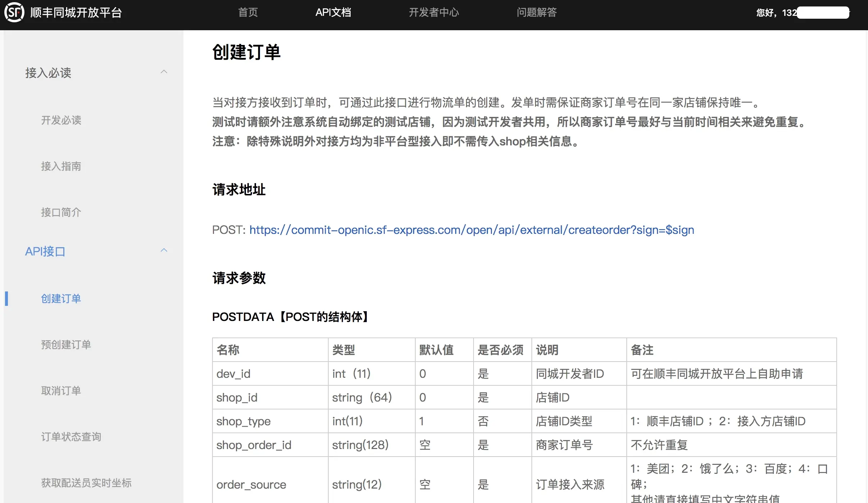Open 预创建订单 sidebar page
The height and width of the screenshot is (503, 868).
[66, 345]
